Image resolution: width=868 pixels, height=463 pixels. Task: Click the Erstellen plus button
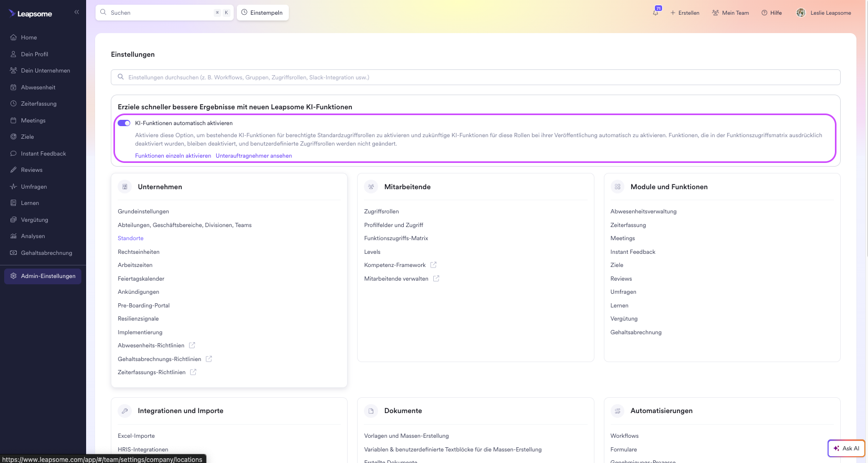tap(685, 13)
